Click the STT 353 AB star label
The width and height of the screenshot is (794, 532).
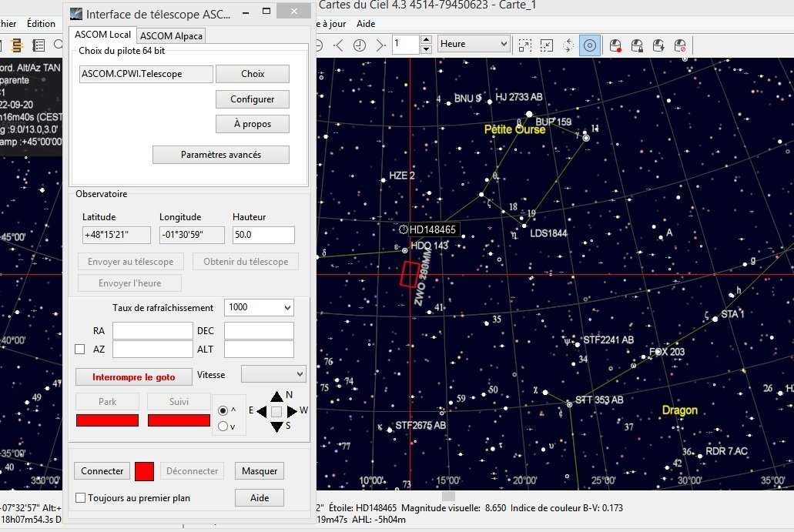point(599,400)
